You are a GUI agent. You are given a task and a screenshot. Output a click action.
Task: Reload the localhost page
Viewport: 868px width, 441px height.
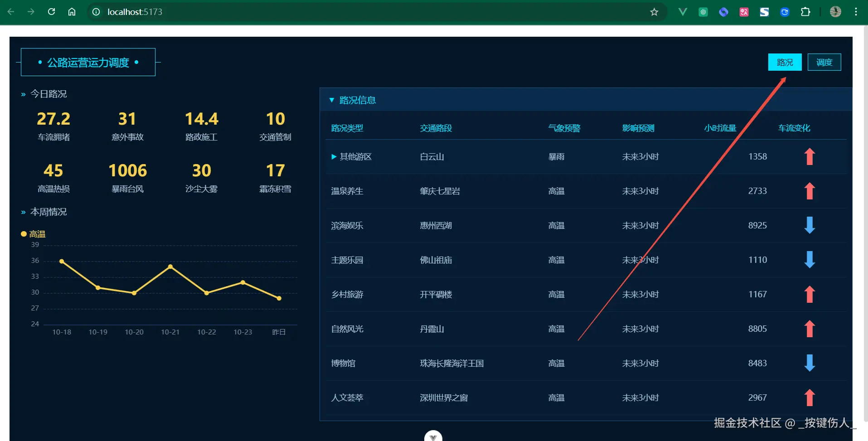point(51,12)
